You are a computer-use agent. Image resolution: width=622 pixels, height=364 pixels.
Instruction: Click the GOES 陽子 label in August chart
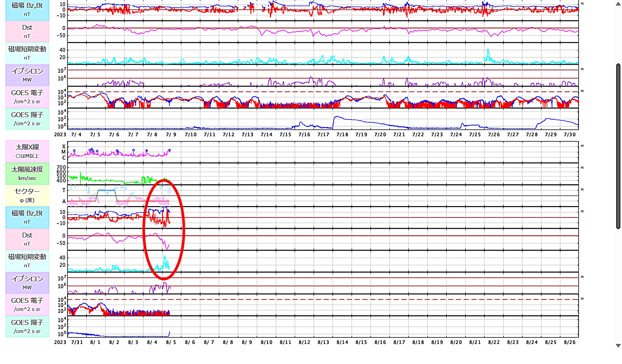[27, 326]
